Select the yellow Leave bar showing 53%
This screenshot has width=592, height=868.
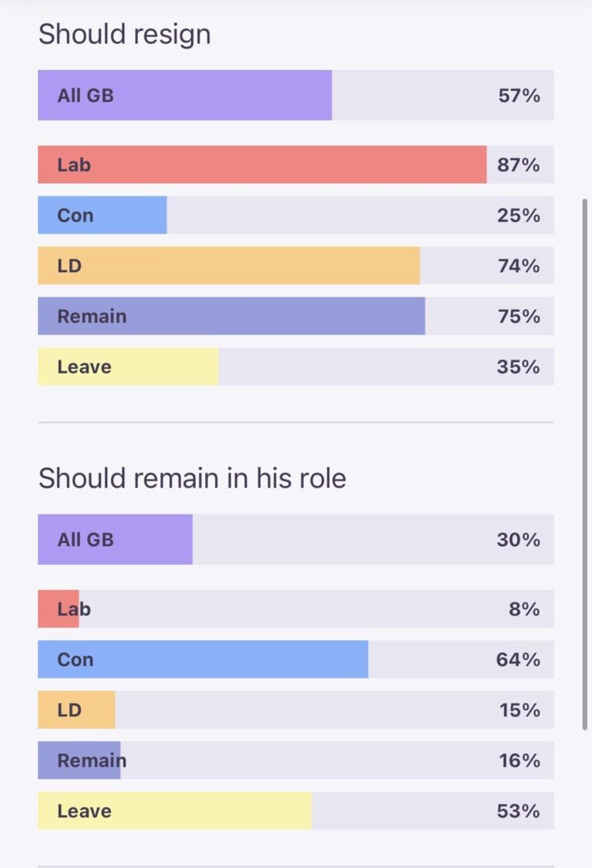coord(174,811)
